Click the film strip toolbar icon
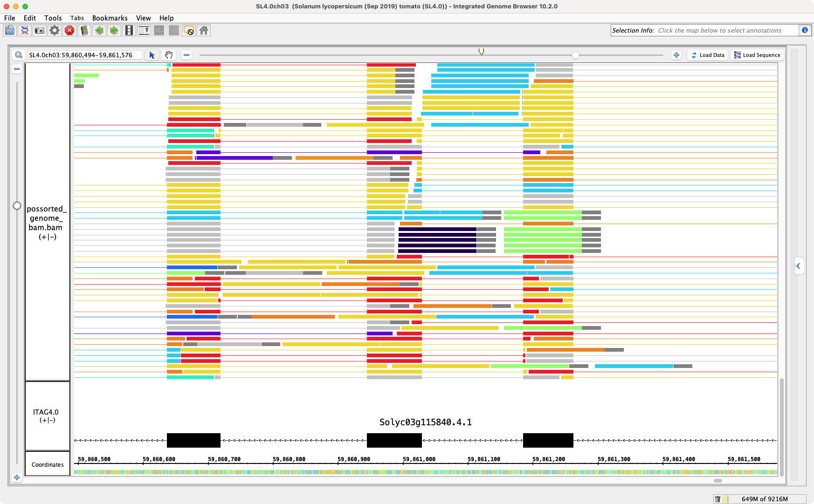The width and height of the screenshot is (814, 504). 129,31
